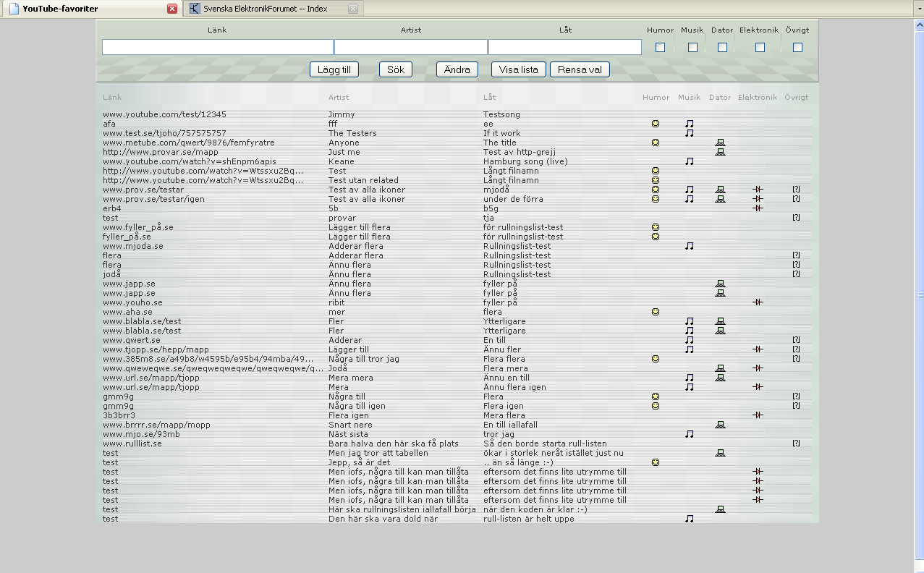Click the Sök button
This screenshot has width=924, height=573.
point(396,69)
